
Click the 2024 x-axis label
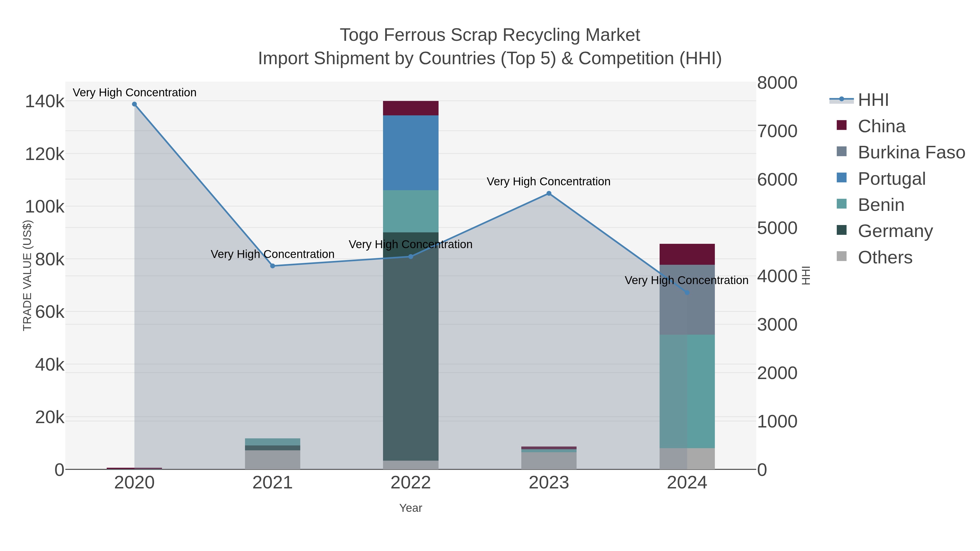[687, 483]
